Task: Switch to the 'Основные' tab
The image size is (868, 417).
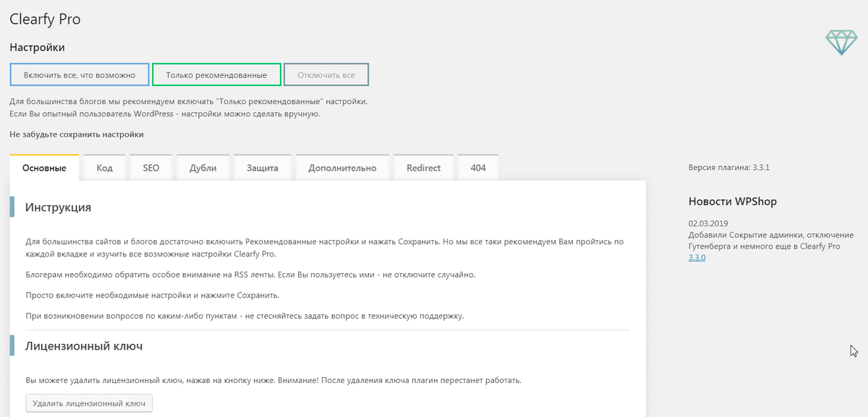Action: coord(44,168)
